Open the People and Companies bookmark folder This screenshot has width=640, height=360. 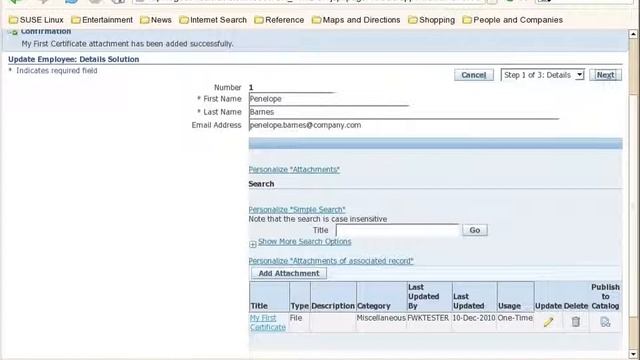pos(513,20)
